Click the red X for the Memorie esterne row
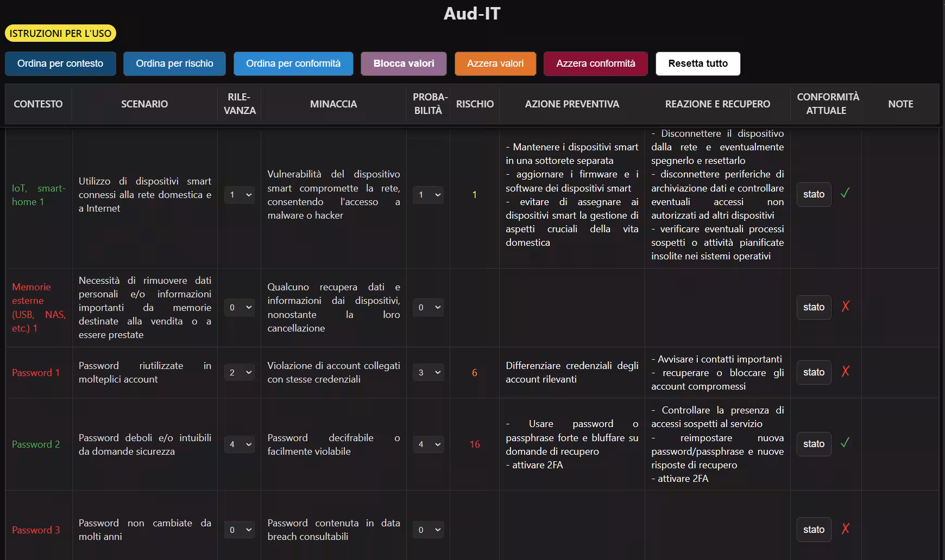 coord(845,307)
